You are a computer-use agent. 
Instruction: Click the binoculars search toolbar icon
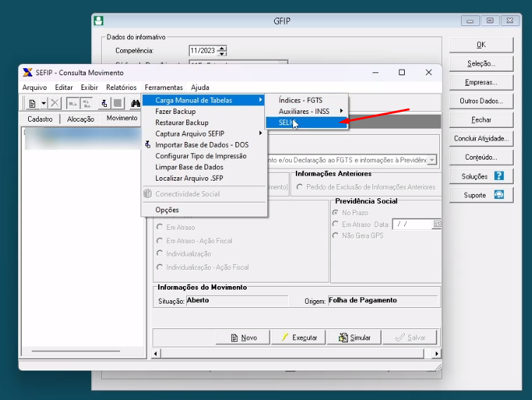pos(136,103)
